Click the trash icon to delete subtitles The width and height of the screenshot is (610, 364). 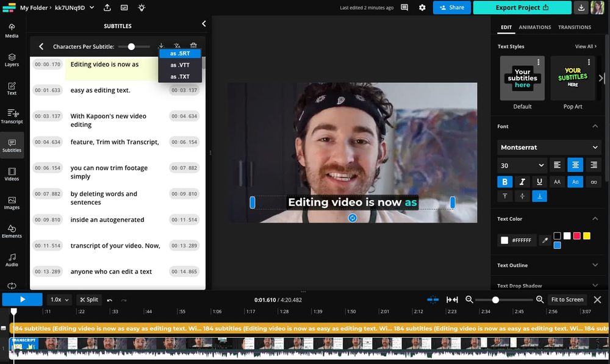pyautogui.click(x=193, y=45)
